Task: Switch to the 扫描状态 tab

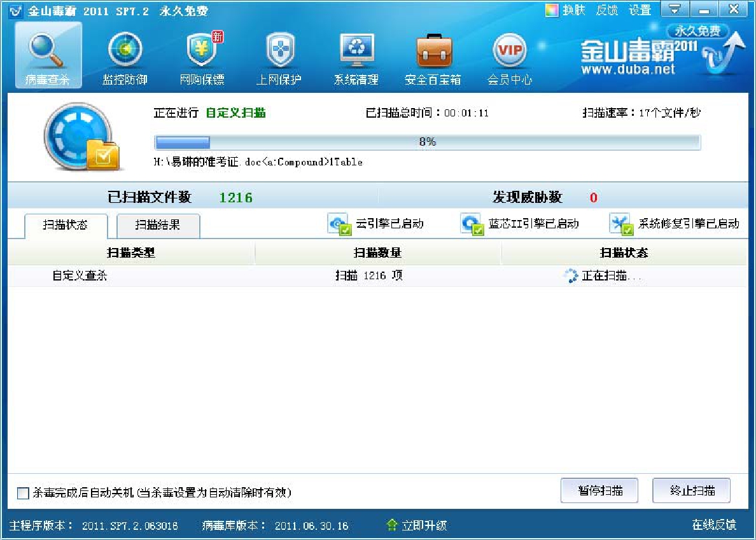Action: pyautogui.click(x=66, y=225)
